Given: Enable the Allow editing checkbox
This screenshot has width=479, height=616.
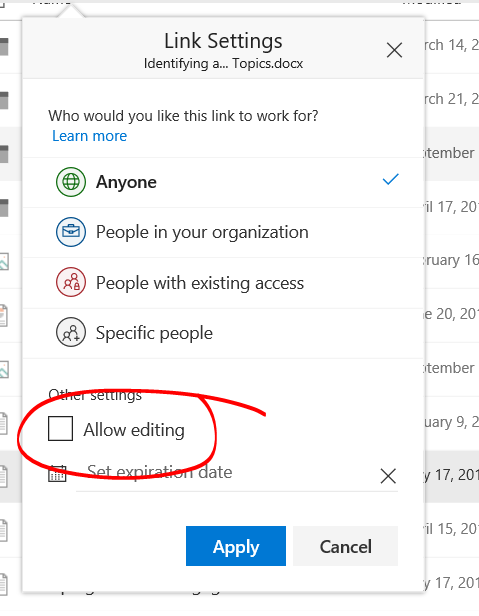Looking at the screenshot, I should pyautogui.click(x=60, y=429).
